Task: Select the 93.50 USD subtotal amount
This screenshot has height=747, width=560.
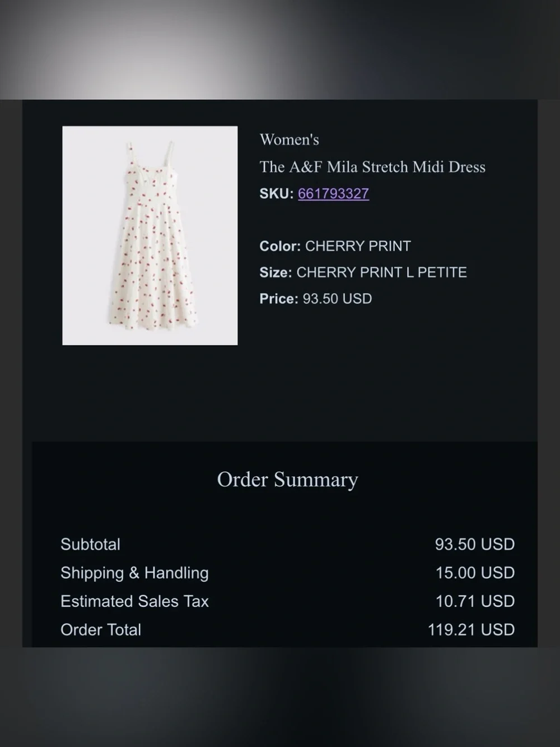Action: pos(475,544)
